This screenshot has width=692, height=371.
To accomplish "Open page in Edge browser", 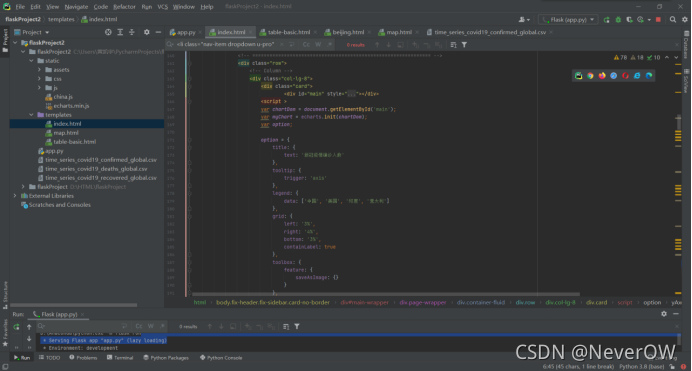I will tap(649, 76).
